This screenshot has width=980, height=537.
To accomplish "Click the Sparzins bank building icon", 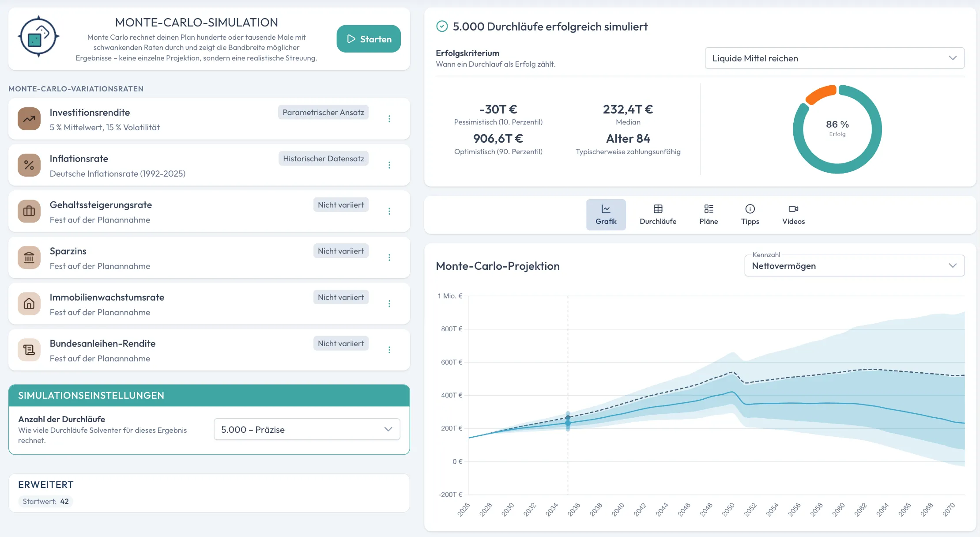I will (29, 257).
